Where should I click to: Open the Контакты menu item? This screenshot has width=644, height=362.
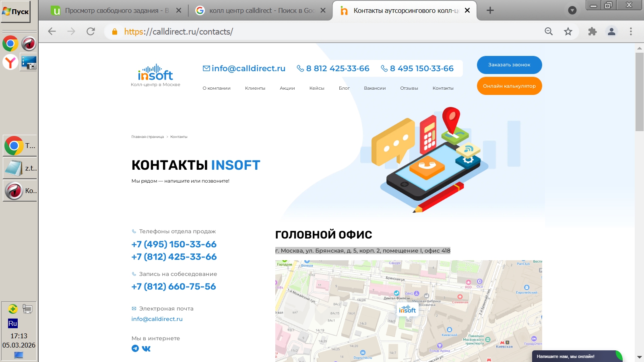[443, 88]
